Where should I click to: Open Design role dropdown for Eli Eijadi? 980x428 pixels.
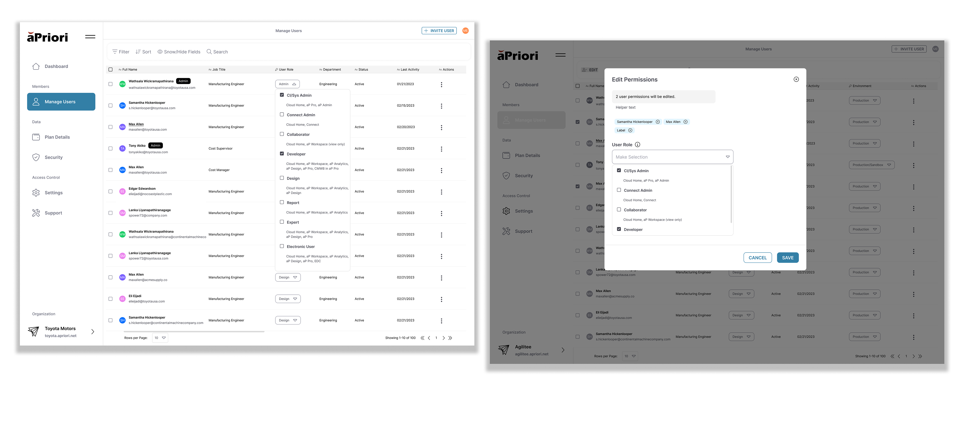[x=288, y=299]
